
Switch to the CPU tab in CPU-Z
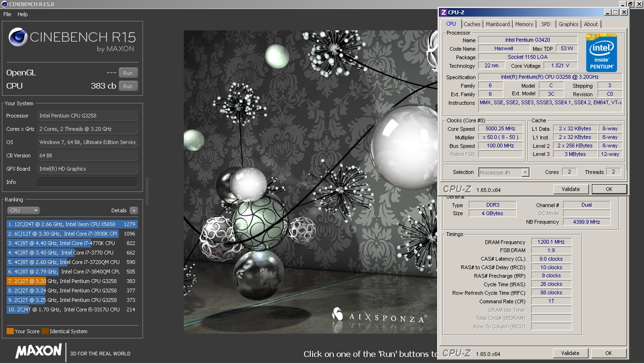pos(451,24)
